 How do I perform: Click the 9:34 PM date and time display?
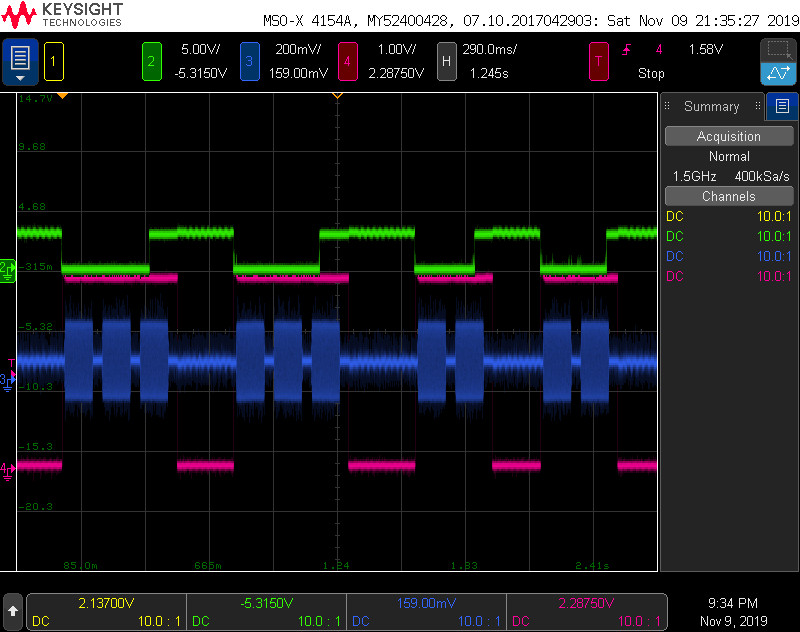735,611
